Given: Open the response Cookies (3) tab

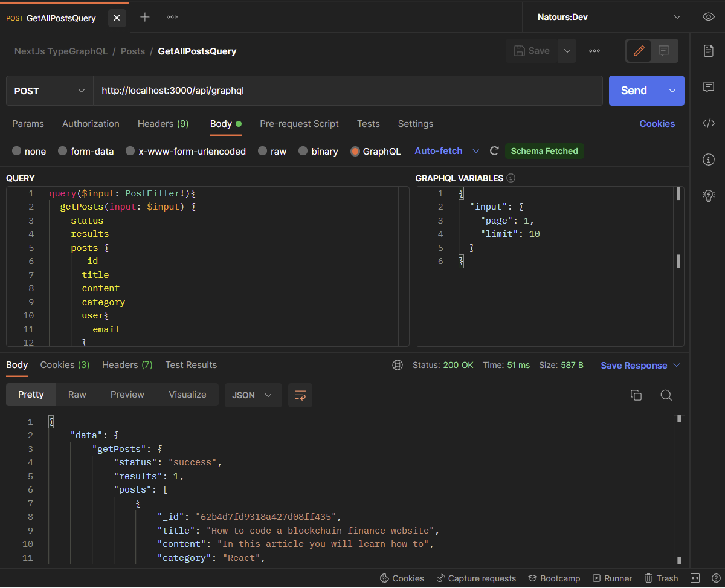Looking at the screenshot, I should pos(65,364).
